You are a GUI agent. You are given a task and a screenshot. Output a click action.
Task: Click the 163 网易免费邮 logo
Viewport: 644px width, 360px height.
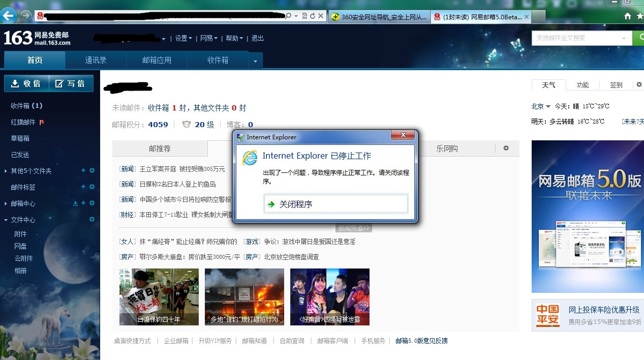(x=37, y=38)
